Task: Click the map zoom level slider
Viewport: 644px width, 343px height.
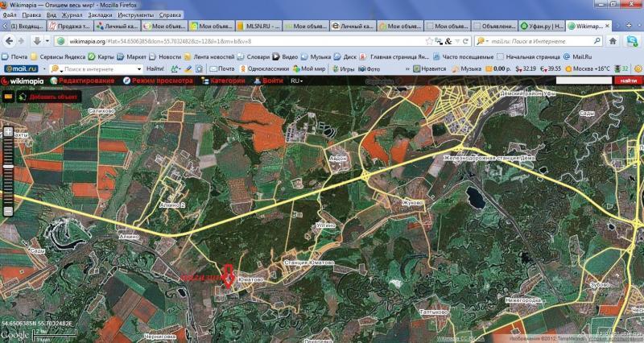Action: tap(8, 171)
